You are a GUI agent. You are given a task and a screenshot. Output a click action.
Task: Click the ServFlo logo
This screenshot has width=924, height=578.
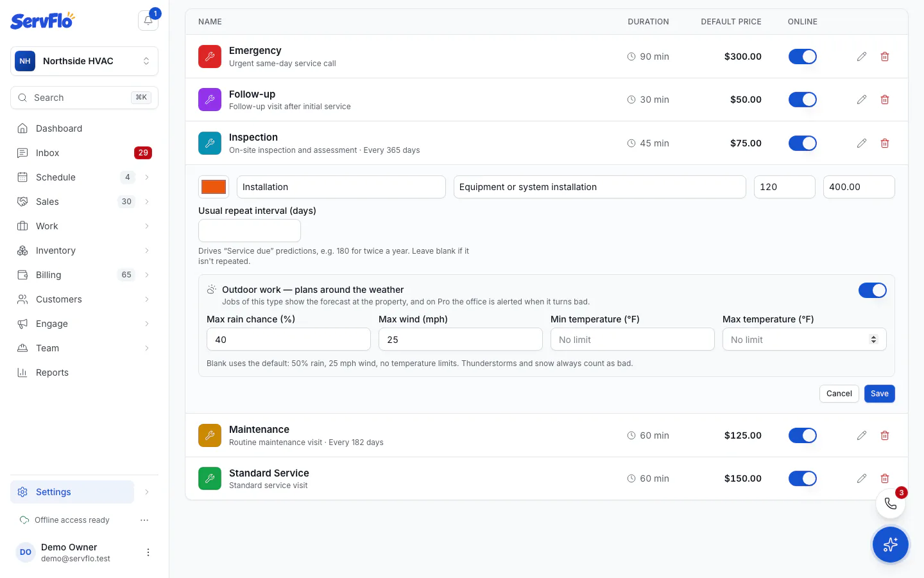[42, 21]
